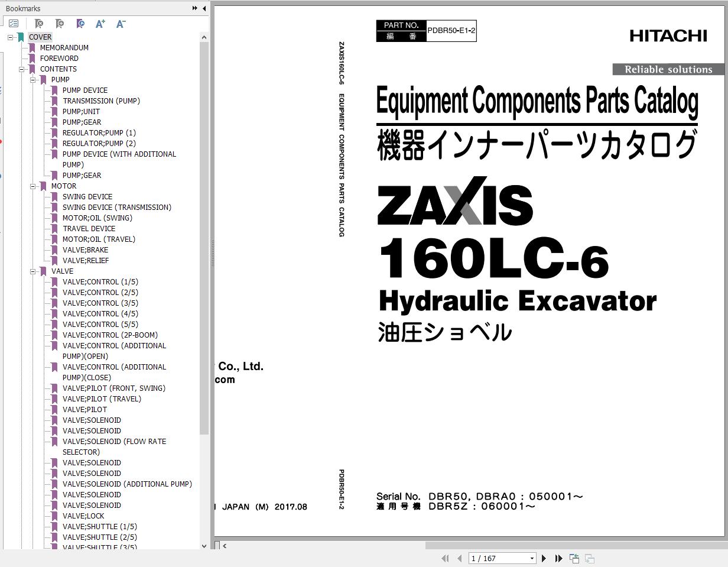The image size is (728, 567).
Task: Open VALVE;CONTROL (1/5) bookmark
Action: (x=100, y=282)
